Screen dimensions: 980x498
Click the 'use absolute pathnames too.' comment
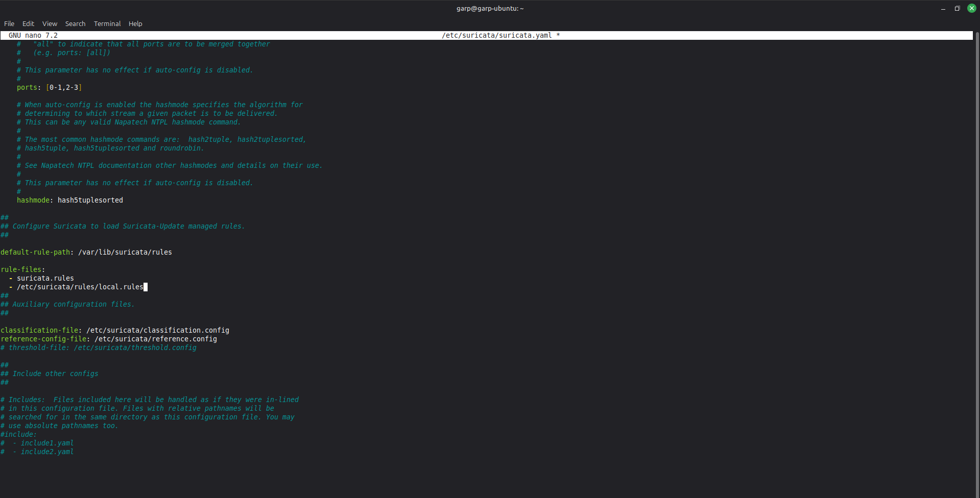59,426
